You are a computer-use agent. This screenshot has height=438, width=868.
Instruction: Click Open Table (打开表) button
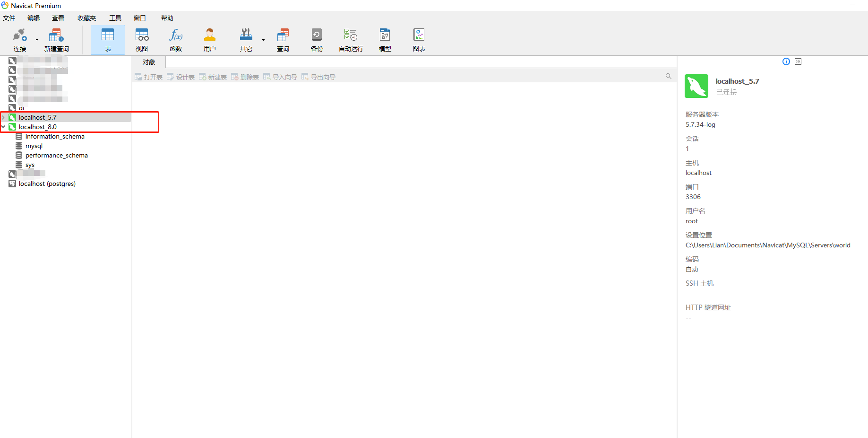pos(149,77)
